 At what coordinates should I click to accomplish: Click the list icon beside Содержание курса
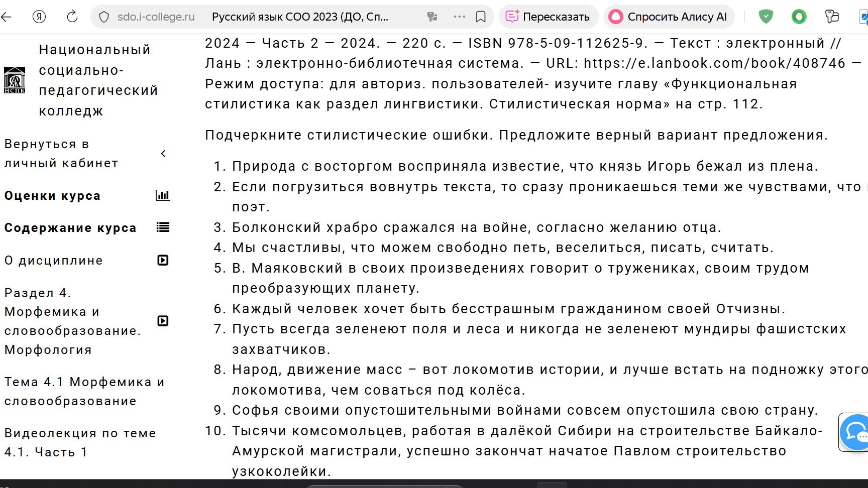pyautogui.click(x=163, y=227)
